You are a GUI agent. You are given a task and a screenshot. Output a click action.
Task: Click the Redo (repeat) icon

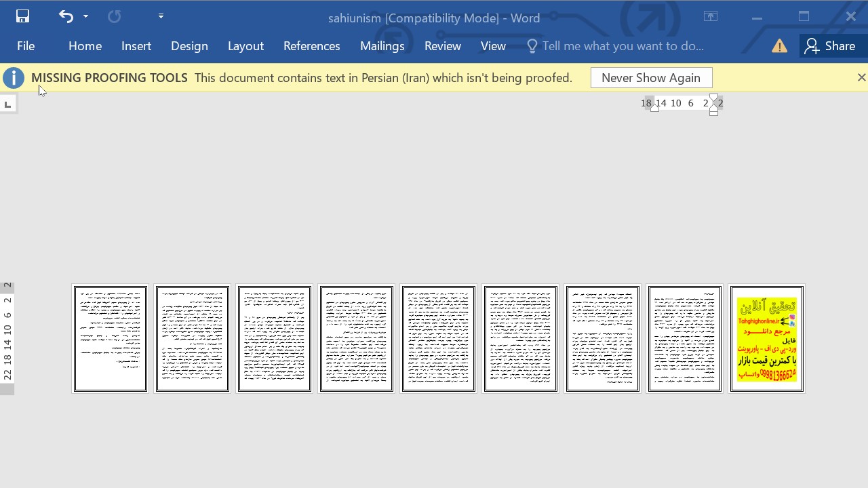[114, 16]
